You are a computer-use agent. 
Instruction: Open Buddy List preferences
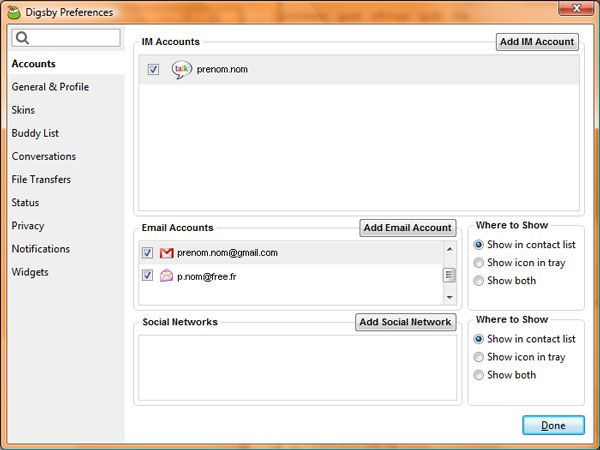[x=35, y=133]
